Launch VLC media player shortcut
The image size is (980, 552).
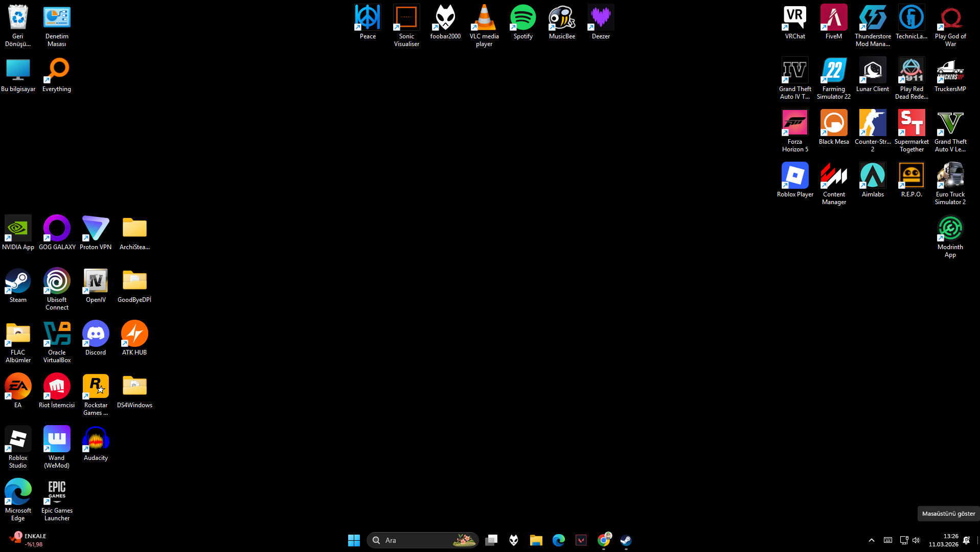(484, 25)
